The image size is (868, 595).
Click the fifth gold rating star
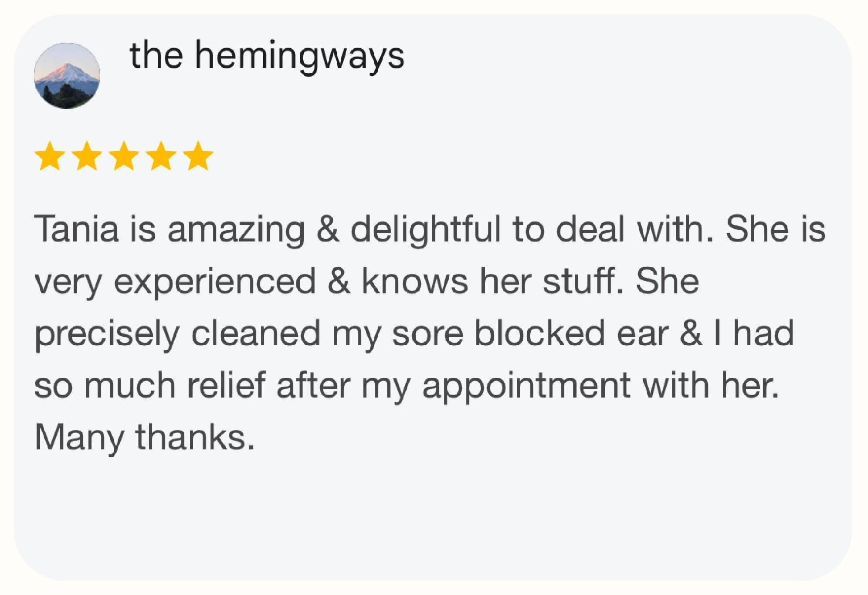coord(198,156)
